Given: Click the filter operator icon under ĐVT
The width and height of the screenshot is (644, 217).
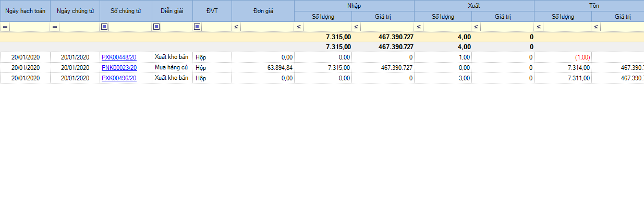Looking at the screenshot, I should [197, 27].
